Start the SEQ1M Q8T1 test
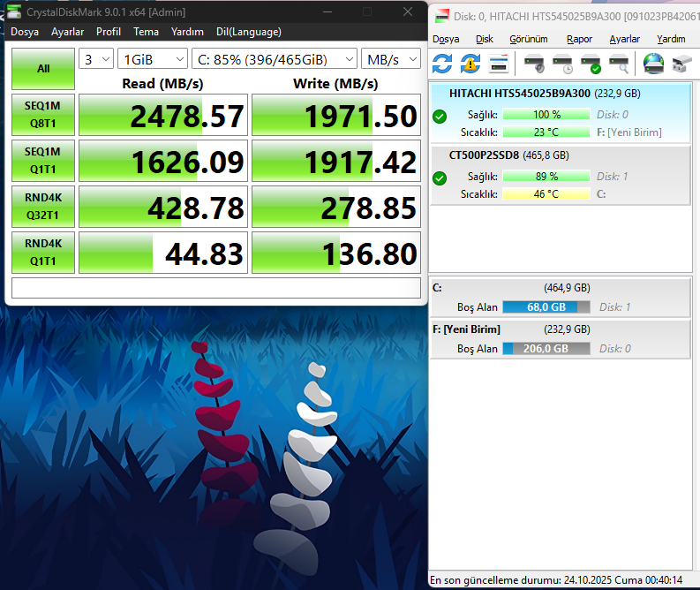The width and height of the screenshot is (700, 590). tap(43, 115)
